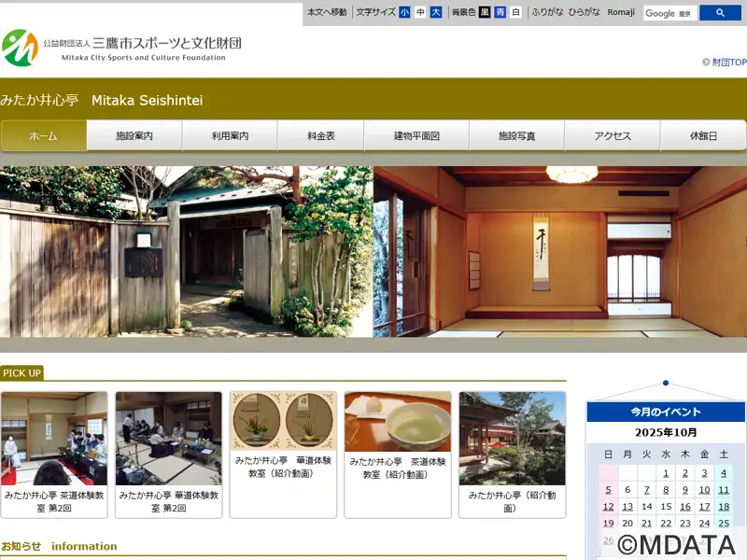Image resolution: width=747 pixels, height=560 pixels.
Task: Click the PICK UP section label
Action: tap(21, 372)
